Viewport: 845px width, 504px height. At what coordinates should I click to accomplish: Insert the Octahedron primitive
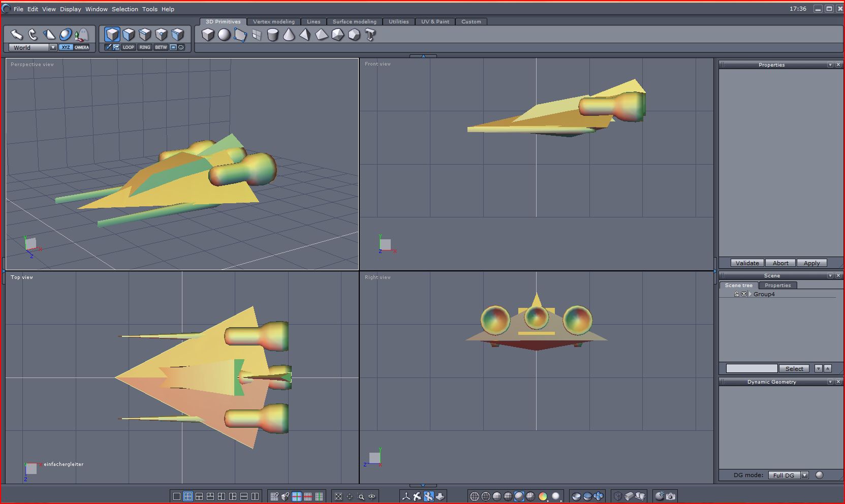[322, 35]
